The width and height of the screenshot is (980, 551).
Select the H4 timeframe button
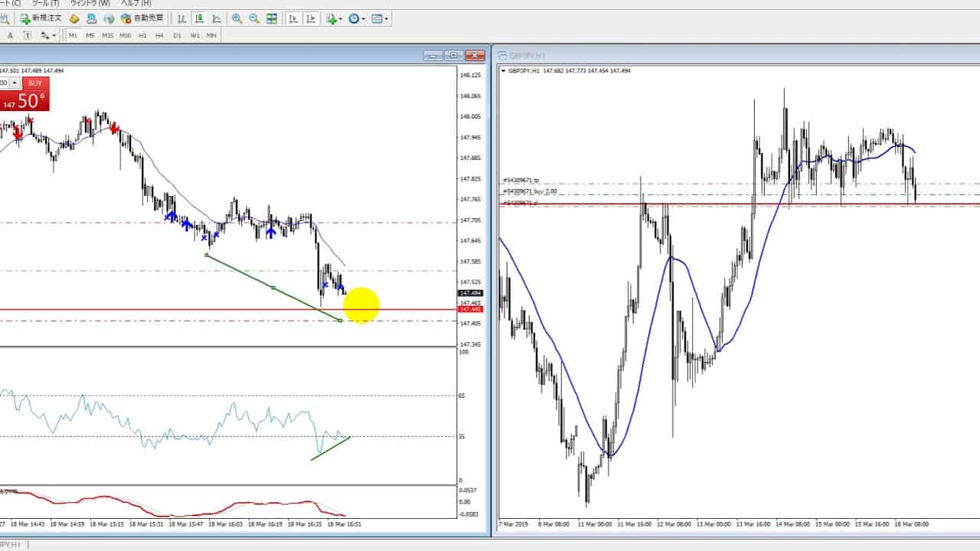tap(159, 35)
